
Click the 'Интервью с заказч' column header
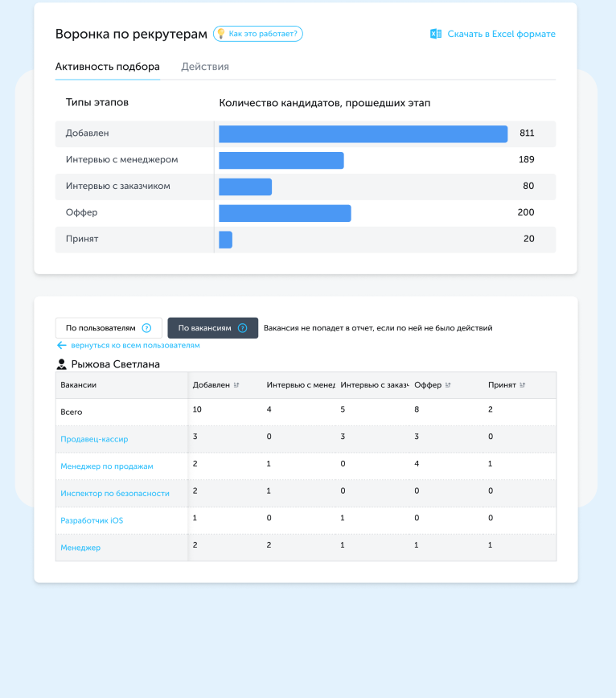375,385
